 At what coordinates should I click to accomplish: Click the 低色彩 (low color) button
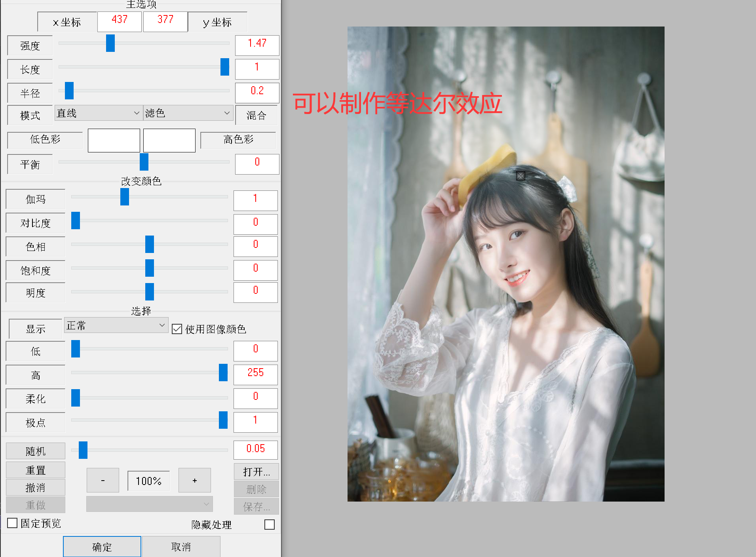coord(44,140)
